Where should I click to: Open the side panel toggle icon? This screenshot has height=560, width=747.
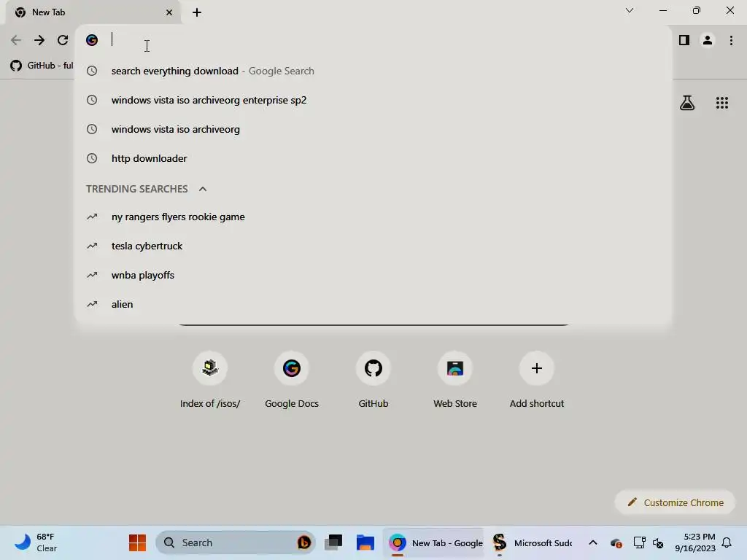(x=684, y=41)
